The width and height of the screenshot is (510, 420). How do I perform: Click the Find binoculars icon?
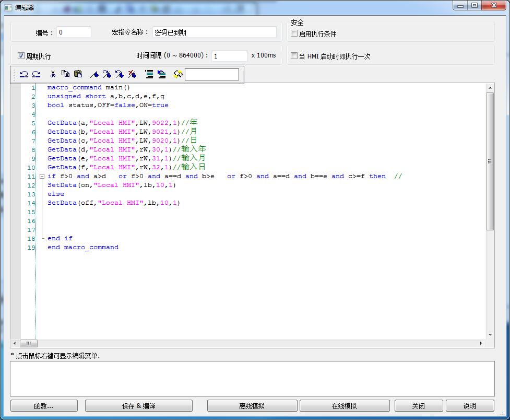(x=178, y=74)
